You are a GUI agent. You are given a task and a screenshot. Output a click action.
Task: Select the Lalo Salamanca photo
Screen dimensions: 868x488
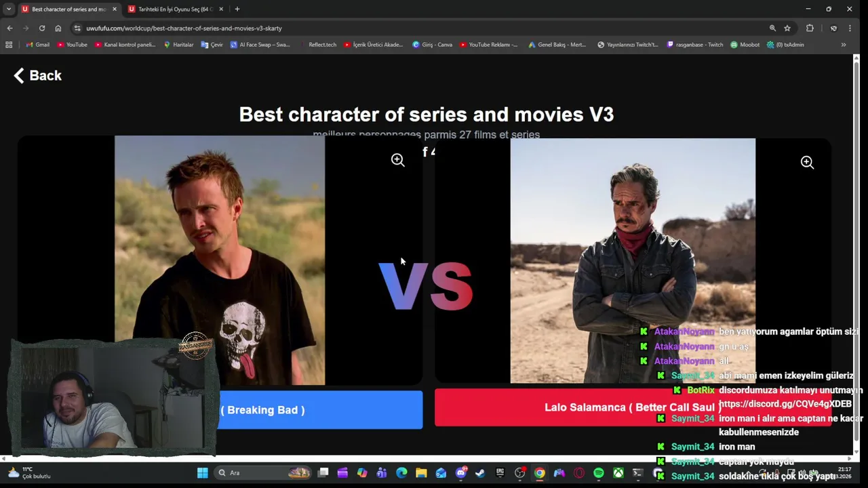(x=633, y=261)
